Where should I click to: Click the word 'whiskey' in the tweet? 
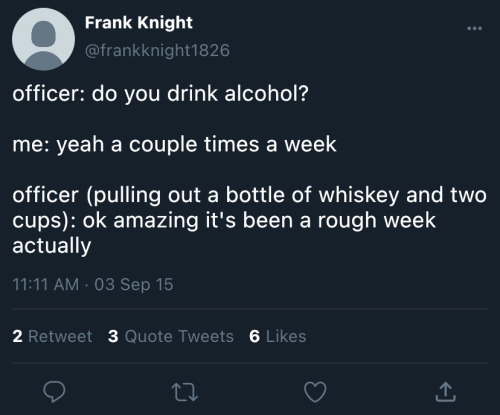(359, 195)
